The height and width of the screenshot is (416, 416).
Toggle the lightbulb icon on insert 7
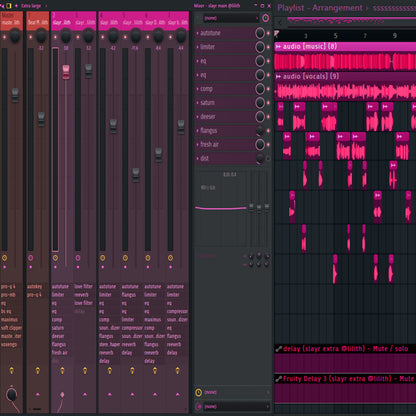point(178,370)
